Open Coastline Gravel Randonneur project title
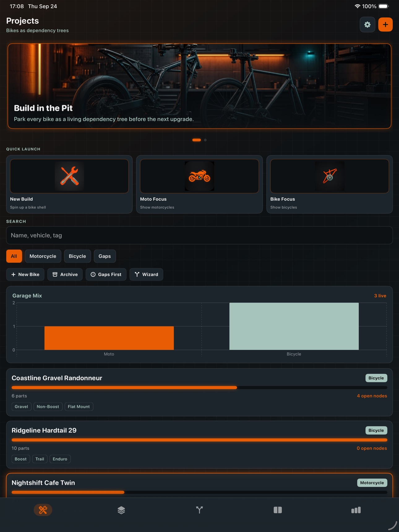 [57, 378]
